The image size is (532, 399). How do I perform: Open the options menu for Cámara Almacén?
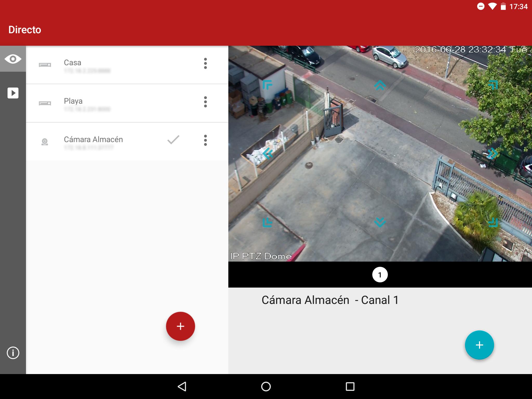pyautogui.click(x=205, y=140)
